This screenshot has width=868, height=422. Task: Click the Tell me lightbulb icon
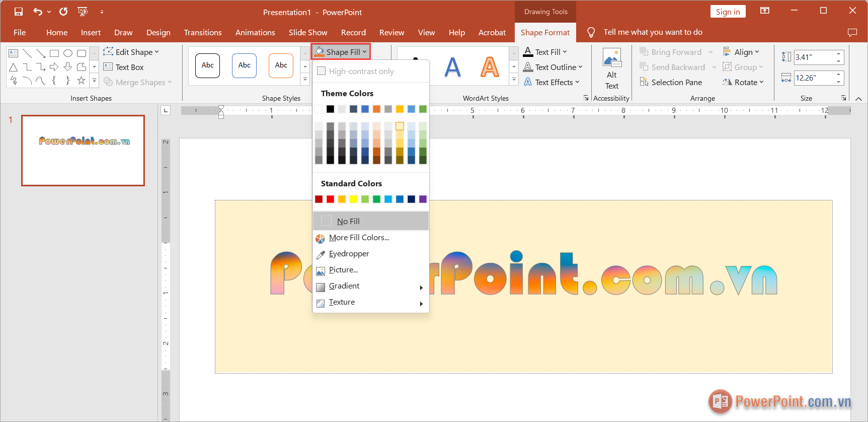click(x=591, y=32)
